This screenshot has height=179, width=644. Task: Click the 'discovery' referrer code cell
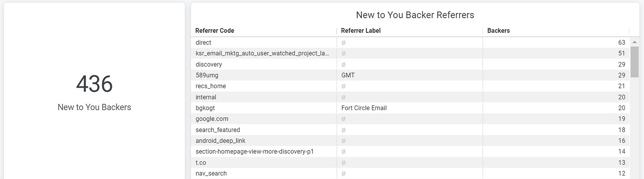pyautogui.click(x=209, y=64)
